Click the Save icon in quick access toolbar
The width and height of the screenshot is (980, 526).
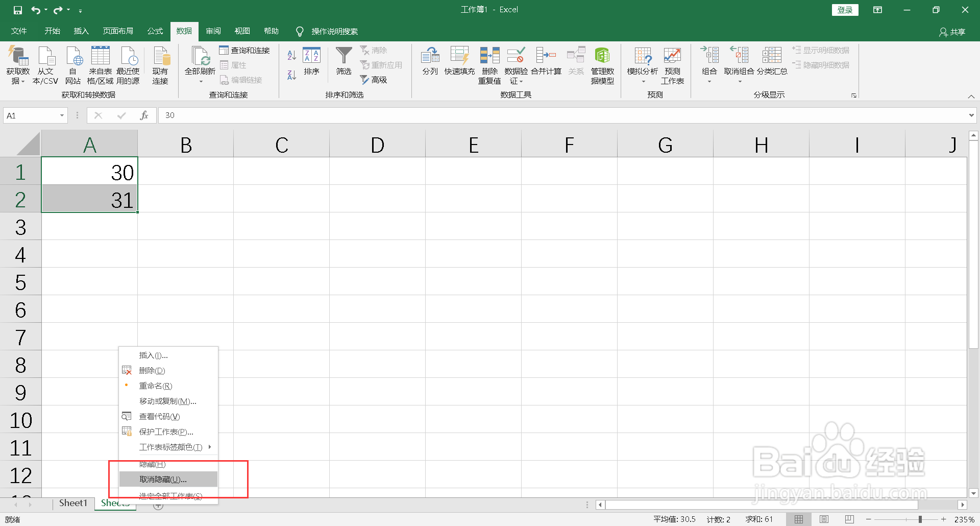click(17, 10)
